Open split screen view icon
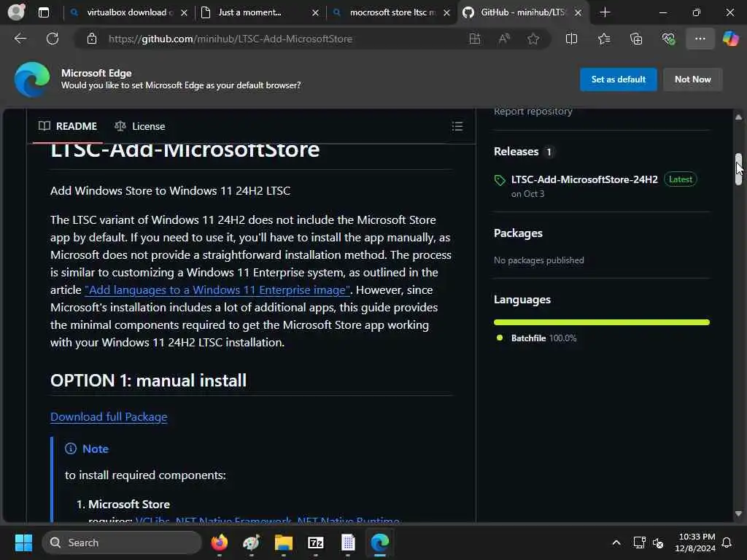Image resolution: width=747 pixels, height=560 pixels. (x=571, y=39)
